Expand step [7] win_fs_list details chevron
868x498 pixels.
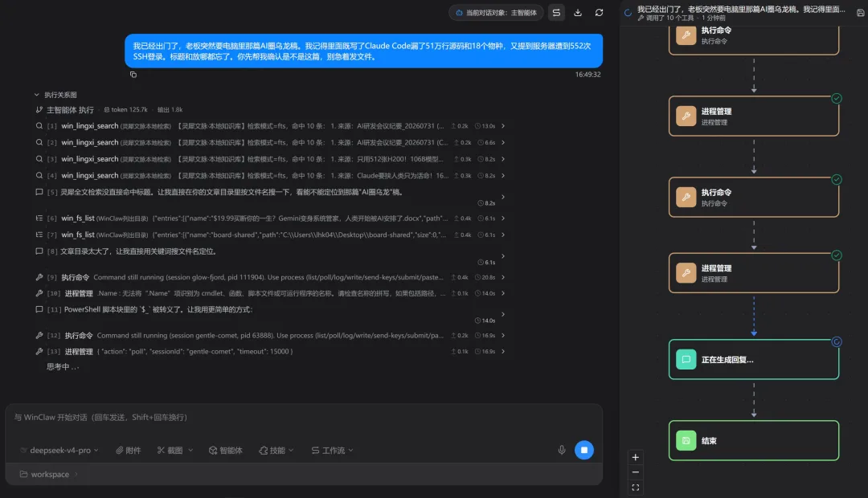pyautogui.click(x=502, y=235)
